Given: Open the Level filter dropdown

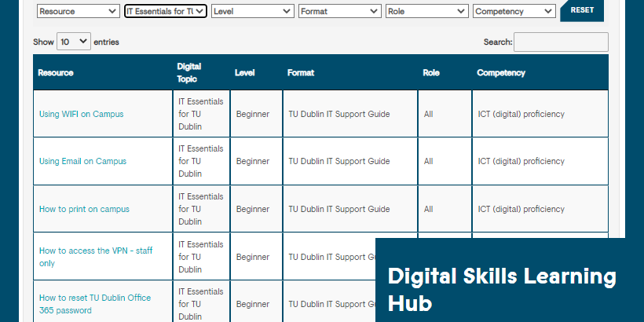Looking at the screenshot, I should tap(253, 11).
